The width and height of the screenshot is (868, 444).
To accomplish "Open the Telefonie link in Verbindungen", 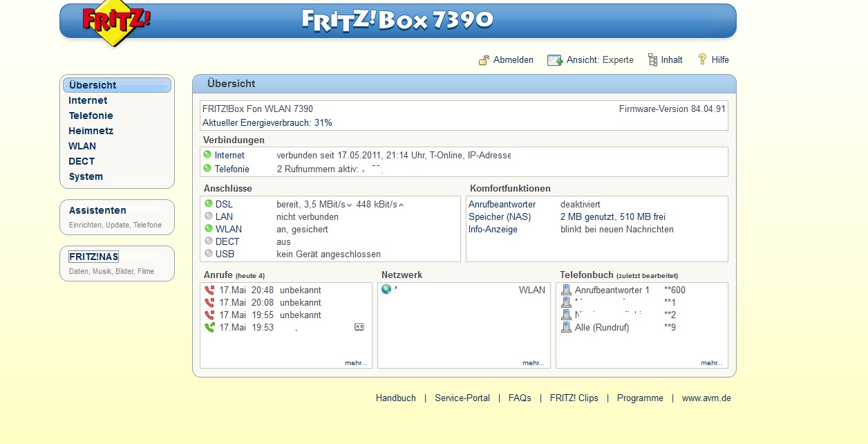I will coord(232,169).
